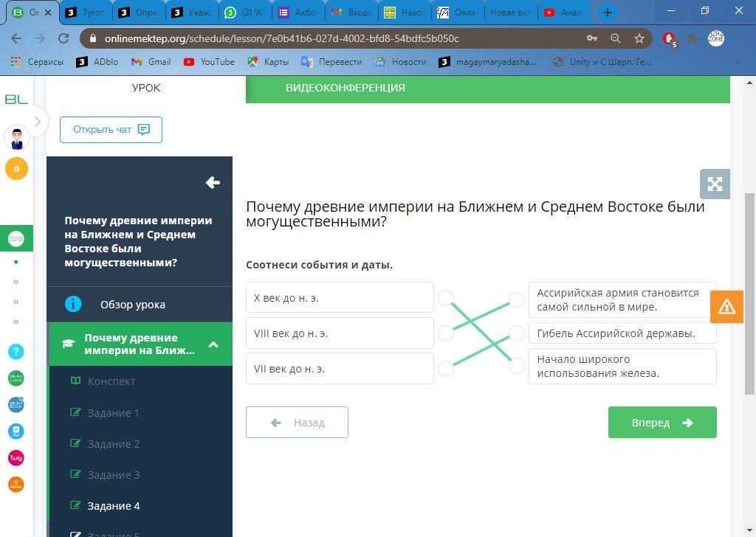
Task: Open Задание 2
Action: pos(114,444)
